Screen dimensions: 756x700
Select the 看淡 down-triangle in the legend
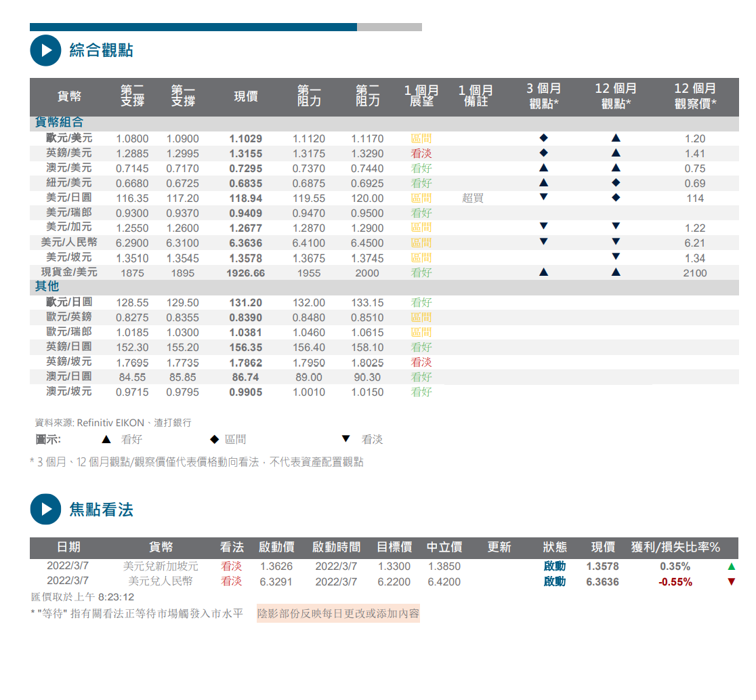[346, 439]
